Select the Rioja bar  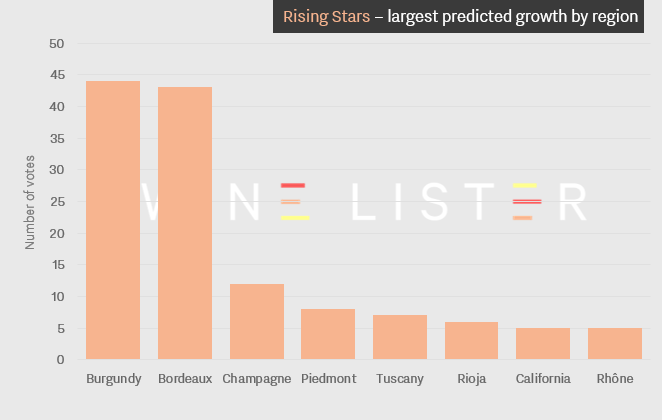pos(471,341)
